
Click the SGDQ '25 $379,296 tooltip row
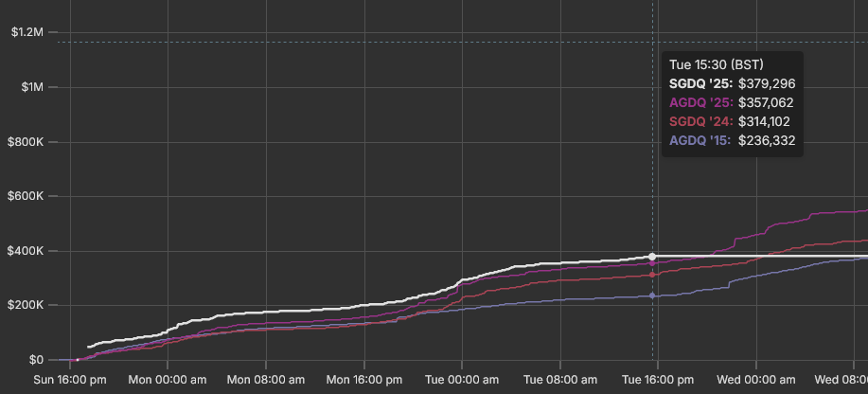coord(733,83)
